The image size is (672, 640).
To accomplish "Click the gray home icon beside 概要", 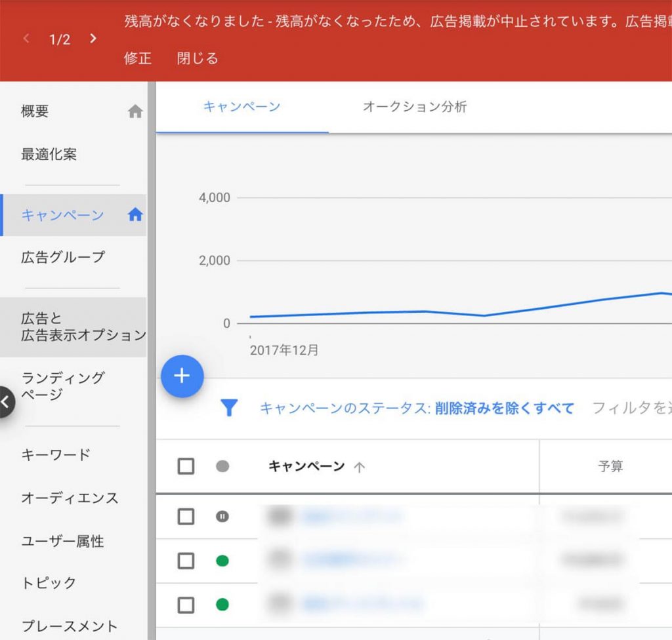I will [x=135, y=111].
